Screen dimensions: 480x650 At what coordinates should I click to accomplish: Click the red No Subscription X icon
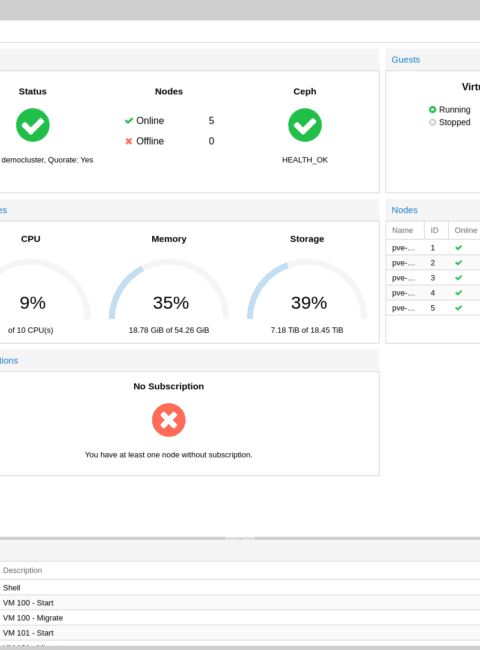click(x=169, y=420)
